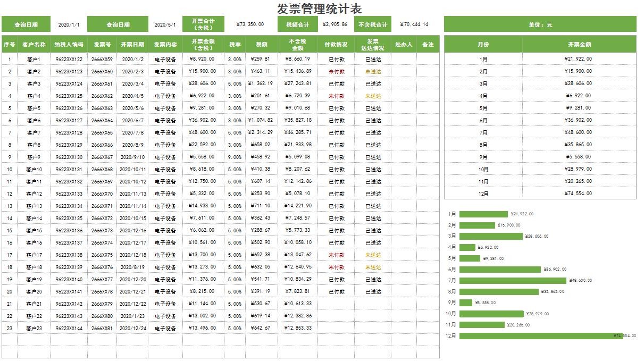
Task: Click the 付款情况 column header
Action: point(336,45)
